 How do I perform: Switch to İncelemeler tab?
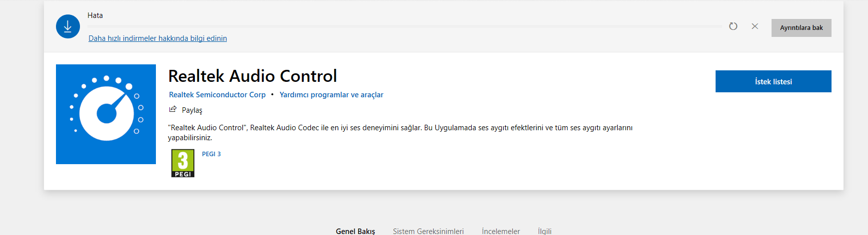501,231
